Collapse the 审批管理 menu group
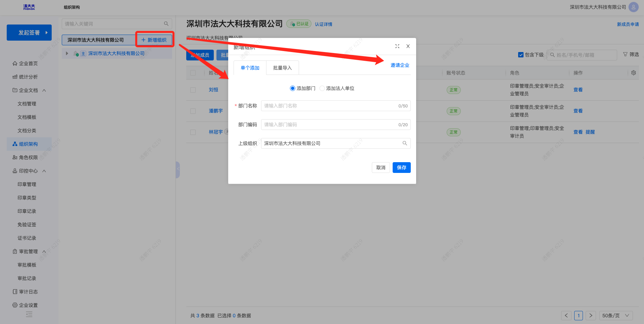 tap(44, 251)
